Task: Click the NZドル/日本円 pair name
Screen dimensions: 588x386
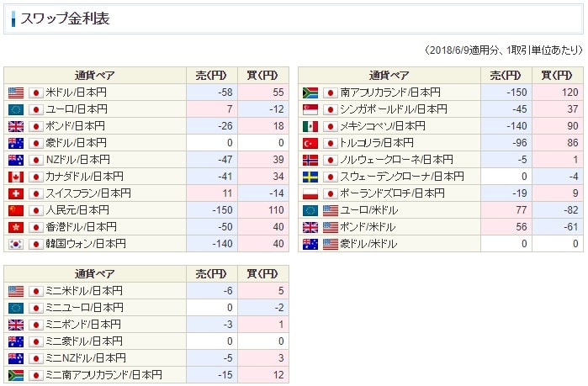Action: [x=78, y=160]
